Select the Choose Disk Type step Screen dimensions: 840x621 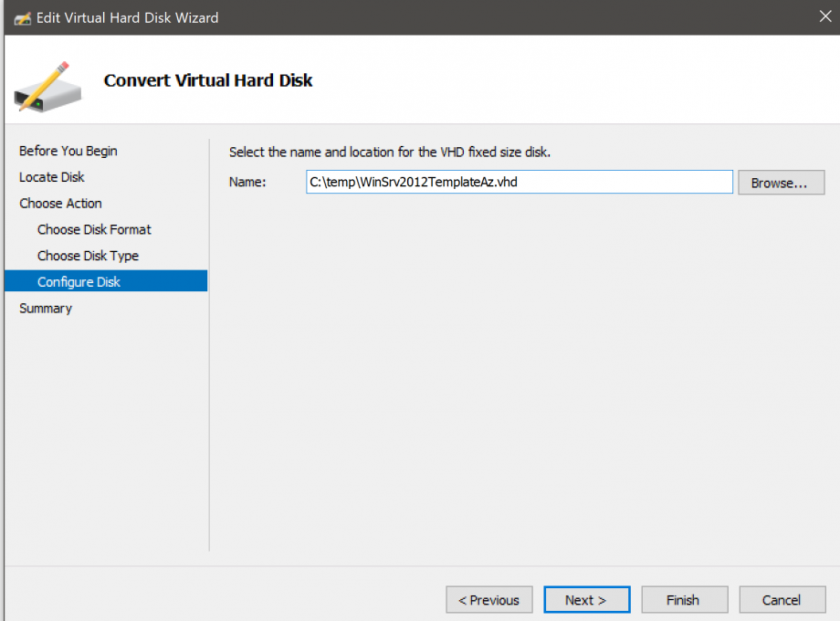pos(88,256)
